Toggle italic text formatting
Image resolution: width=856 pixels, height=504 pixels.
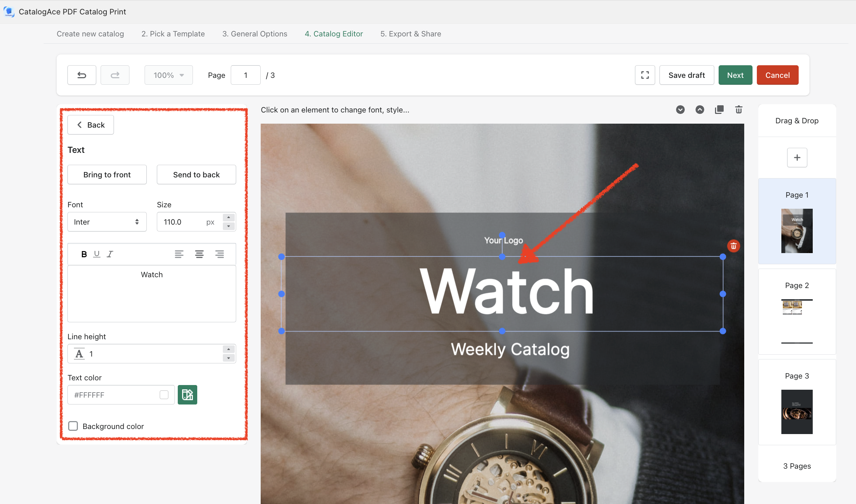point(110,254)
